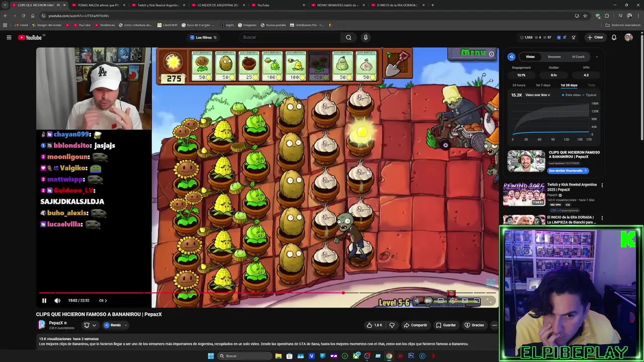Open the Gmail bookmark
The width and height of the screenshot is (644, 362).
[x=21, y=25]
